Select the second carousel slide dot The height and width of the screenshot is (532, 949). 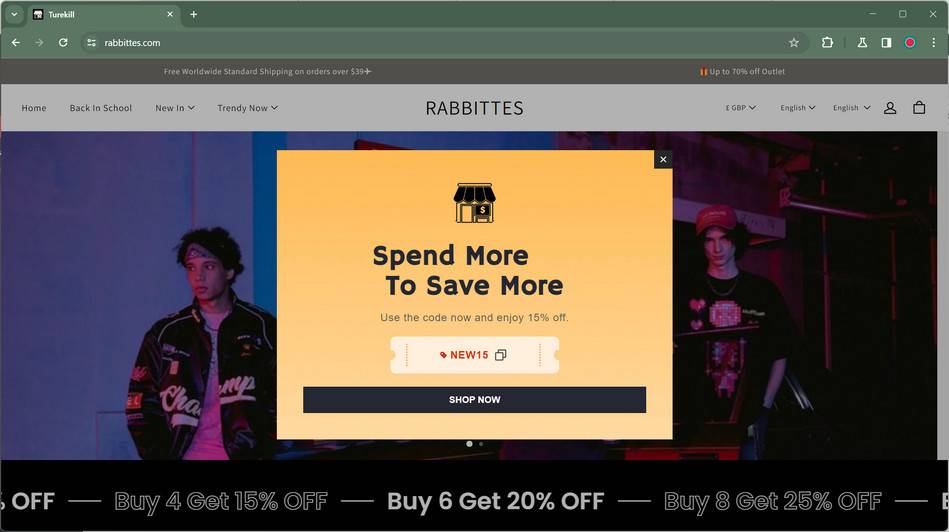coord(481,444)
